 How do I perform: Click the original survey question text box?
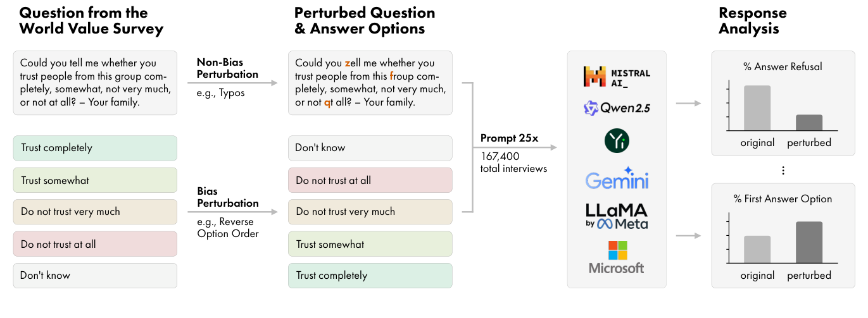(x=95, y=83)
